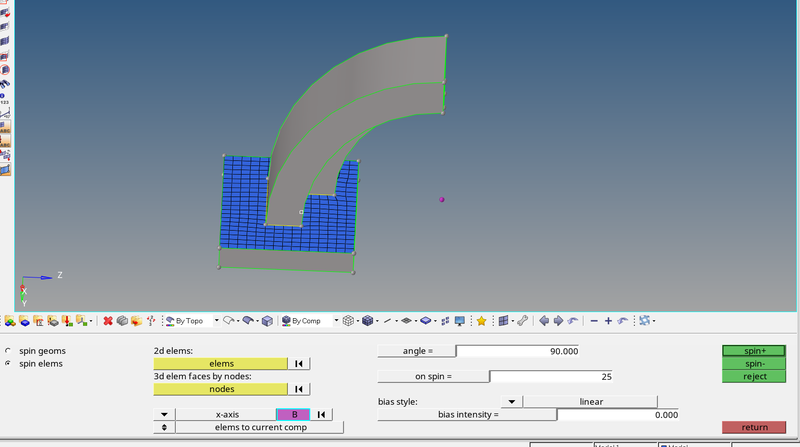Click the undo arrow beside next view arrow
800x447 pixels.
[x=572, y=321]
